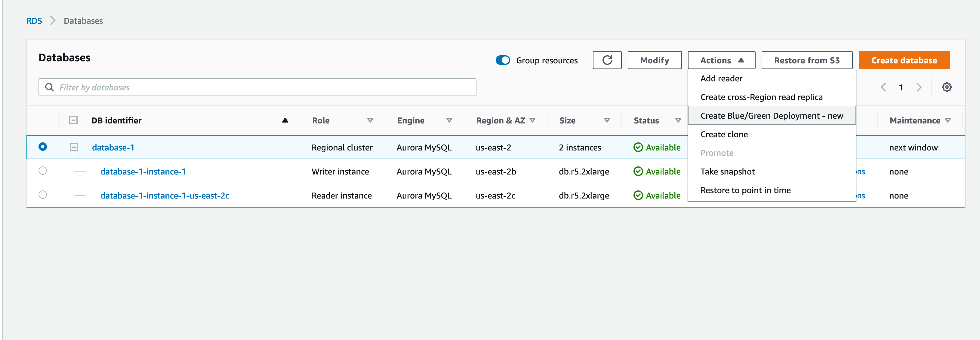Collapse all rows via header expander
The height and width of the screenshot is (340, 980).
73,120
